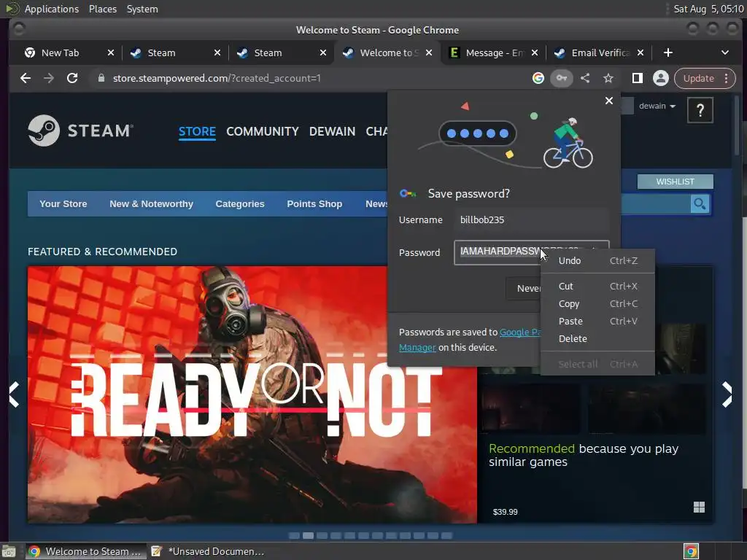Open the Places menu
747x560 pixels.
[102, 9]
